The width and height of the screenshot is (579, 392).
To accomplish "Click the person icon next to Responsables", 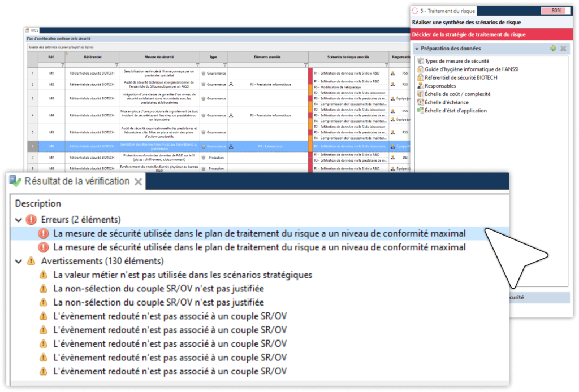I will tap(420, 86).
